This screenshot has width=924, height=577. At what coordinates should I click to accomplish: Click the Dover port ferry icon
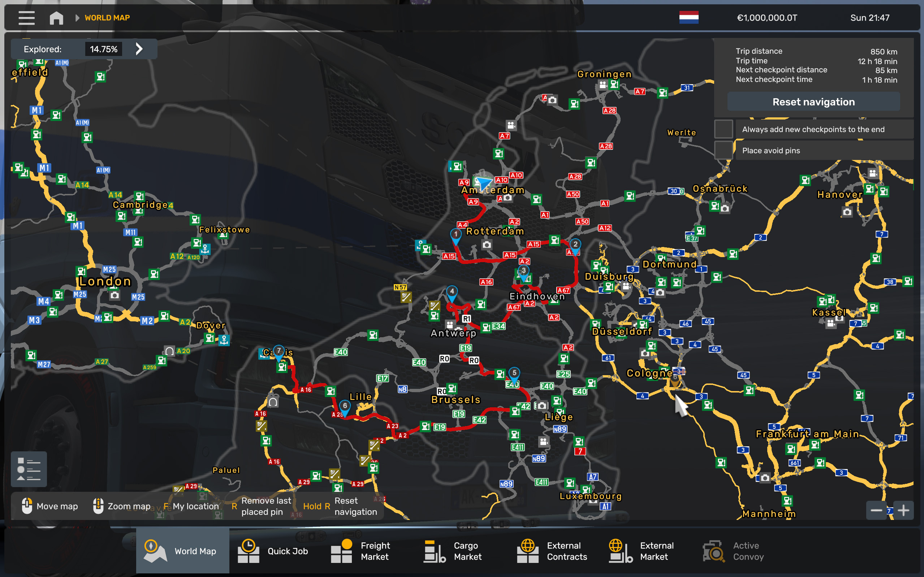(x=224, y=340)
